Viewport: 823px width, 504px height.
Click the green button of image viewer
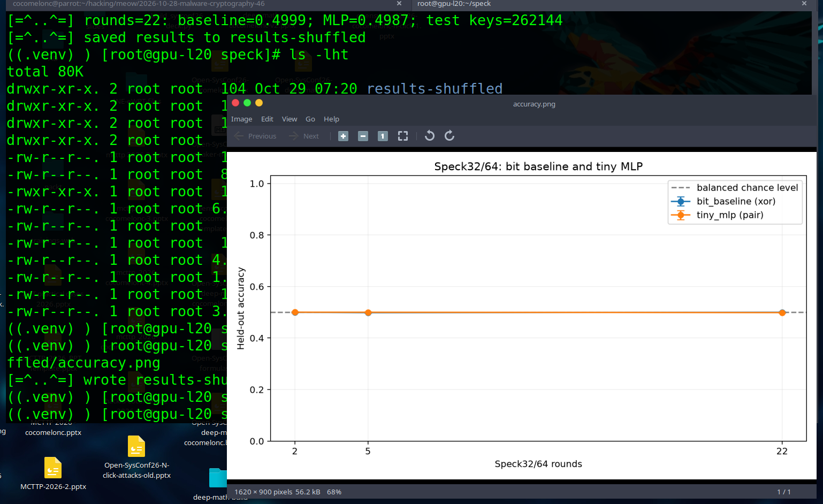point(247,103)
